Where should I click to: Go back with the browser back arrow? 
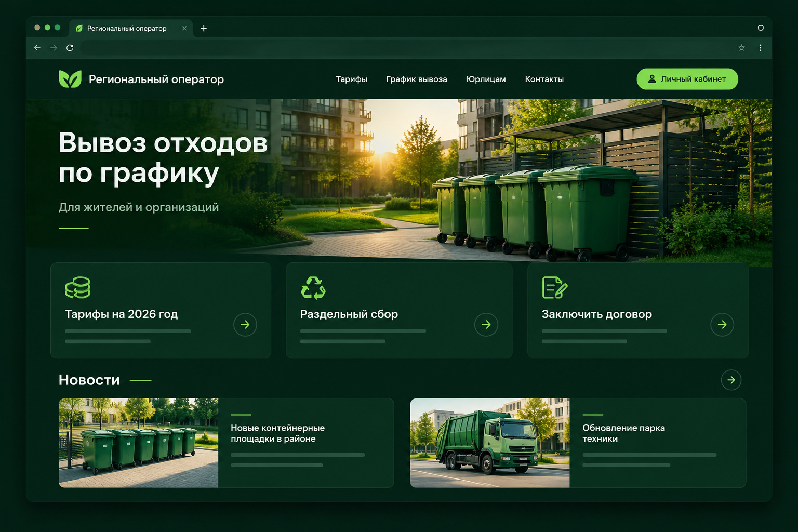point(37,48)
